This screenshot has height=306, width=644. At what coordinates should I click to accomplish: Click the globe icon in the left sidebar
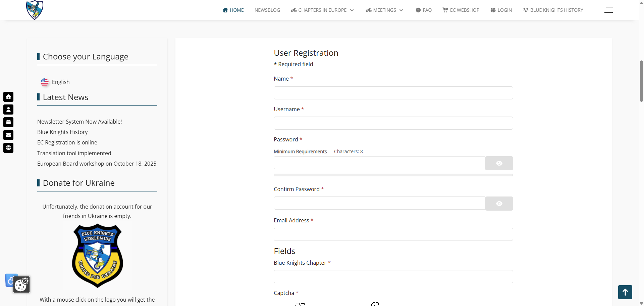coord(8,148)
